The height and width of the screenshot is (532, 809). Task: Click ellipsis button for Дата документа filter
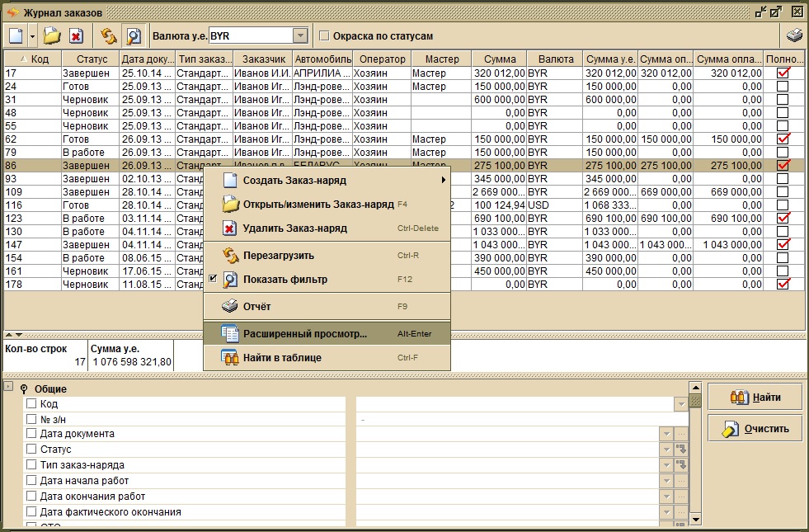[681, 435]
